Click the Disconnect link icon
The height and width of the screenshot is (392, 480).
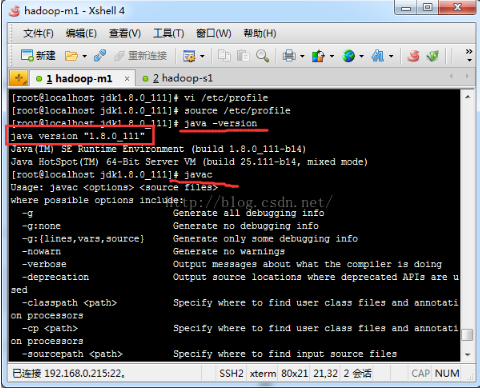coord(100,55)
